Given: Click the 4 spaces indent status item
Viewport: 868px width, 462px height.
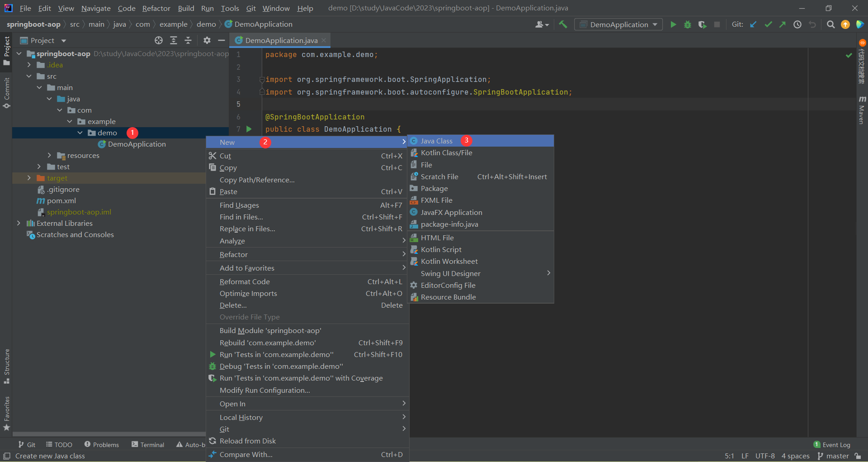Looking at the screenshot, I should pos(796,456).
